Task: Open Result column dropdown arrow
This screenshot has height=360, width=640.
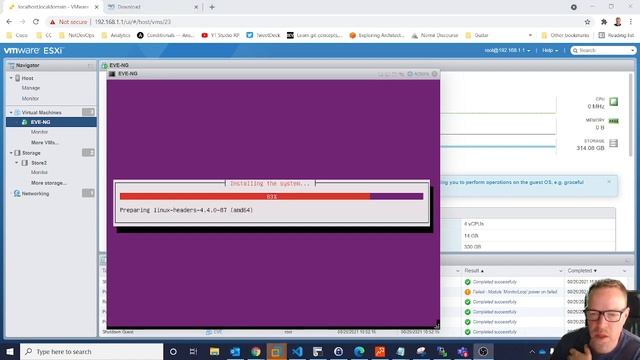Action: (x=560, y=271)
